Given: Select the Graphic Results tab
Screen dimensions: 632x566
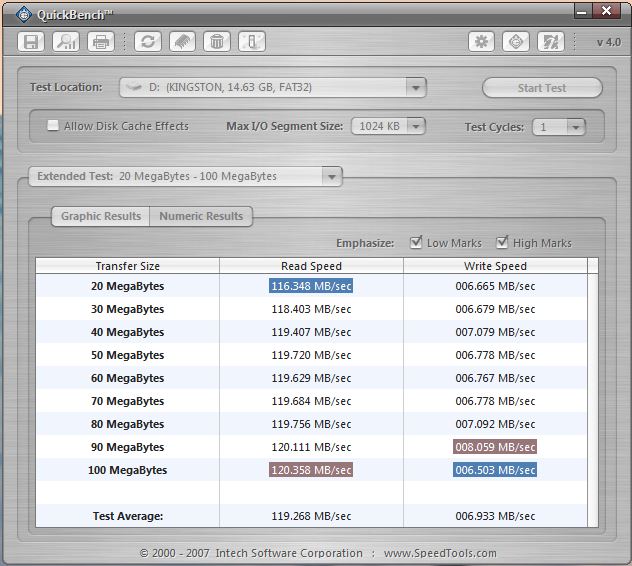Looking at the screenshot, I should 100,216.
